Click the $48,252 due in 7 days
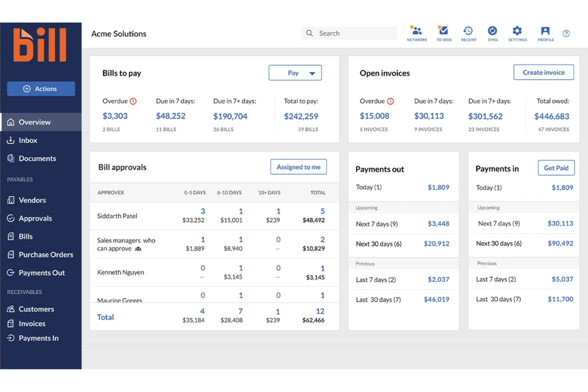Viewport: 588px width, 392px height. [171, 116]
